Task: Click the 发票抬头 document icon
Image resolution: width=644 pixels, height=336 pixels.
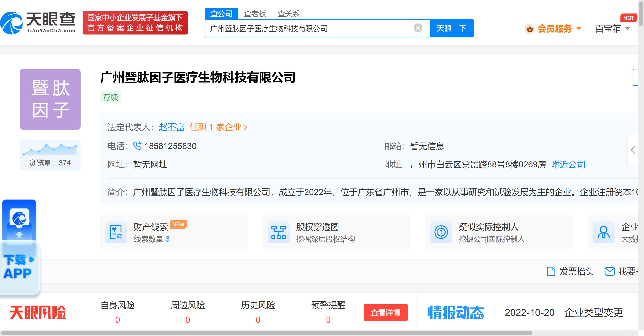Action: tap(551, 271)
